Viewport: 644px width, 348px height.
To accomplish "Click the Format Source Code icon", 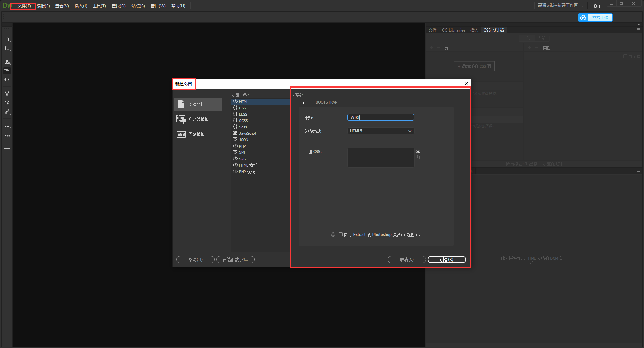I will [x=7, y=112].
